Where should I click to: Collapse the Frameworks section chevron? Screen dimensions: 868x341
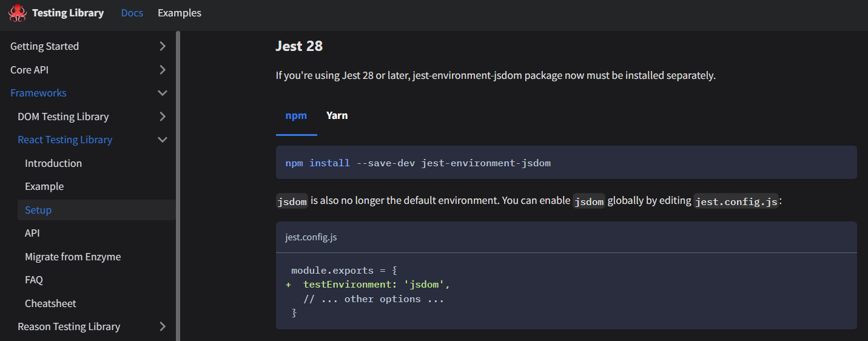[162, 93]
